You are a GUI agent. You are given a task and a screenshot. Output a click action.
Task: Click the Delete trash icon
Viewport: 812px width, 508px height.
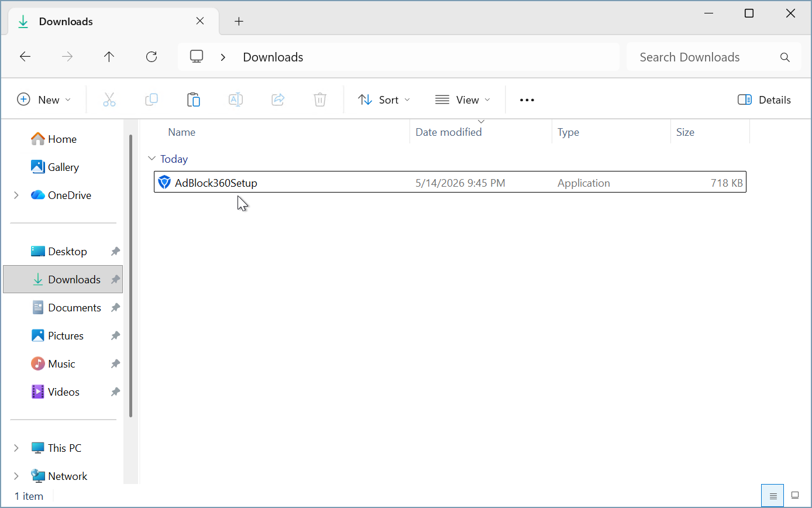pos(320,99)
